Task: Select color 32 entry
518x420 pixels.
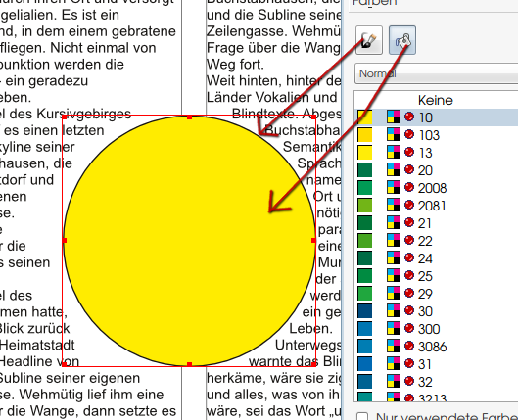Action: pyautogui.click(x=436, y=382)
